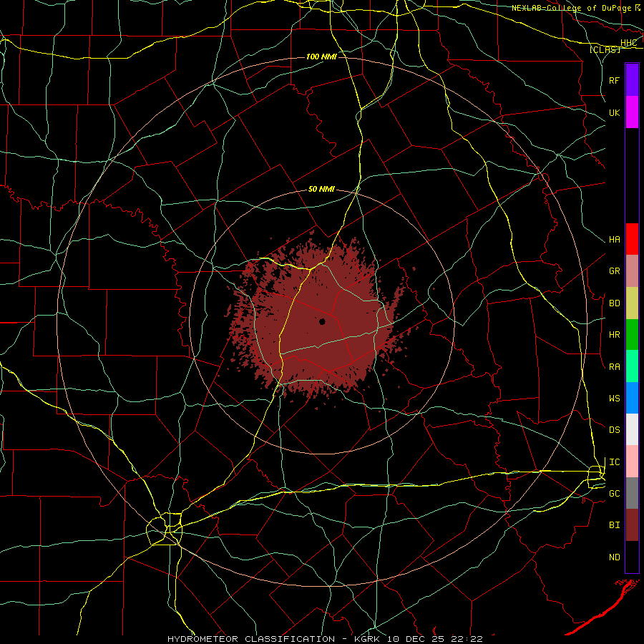Pick the HR green legend swatch
Screen dimensions: 644x644
coord(632,334)
